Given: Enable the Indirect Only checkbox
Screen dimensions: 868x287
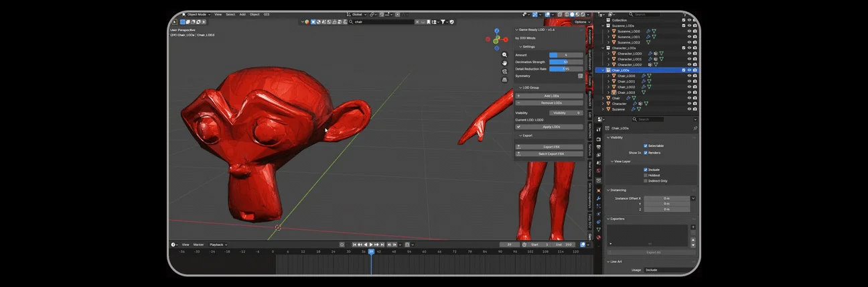Looking at the screenshot, I should tap(646, 180).
